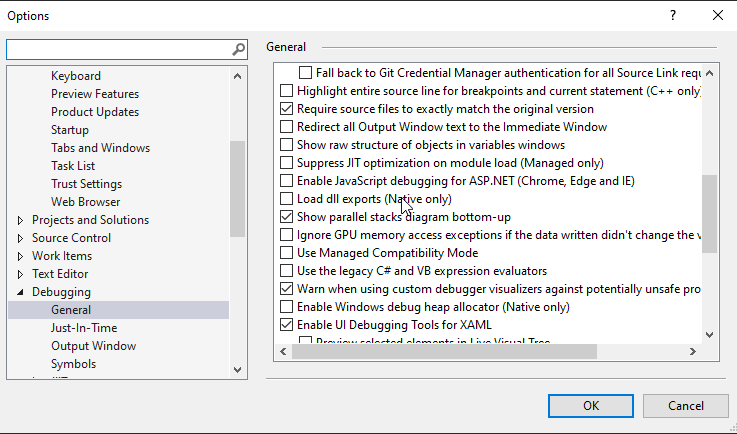Click the Options help question mark

point(673,16)
